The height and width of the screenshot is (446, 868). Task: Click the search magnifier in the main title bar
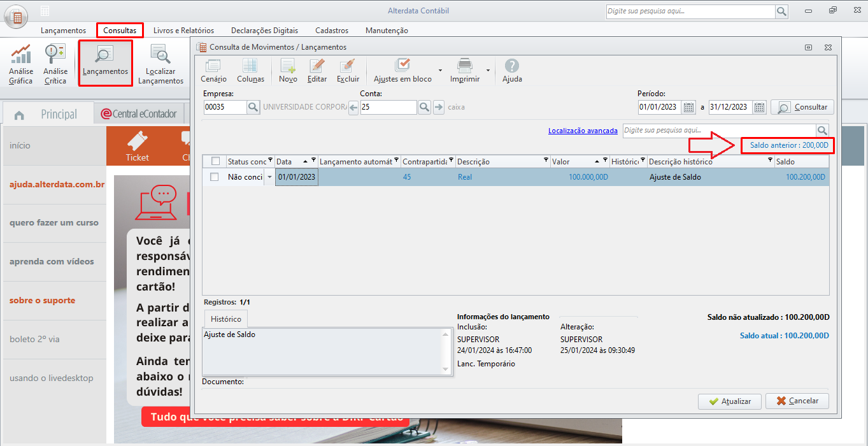(781, 11)
